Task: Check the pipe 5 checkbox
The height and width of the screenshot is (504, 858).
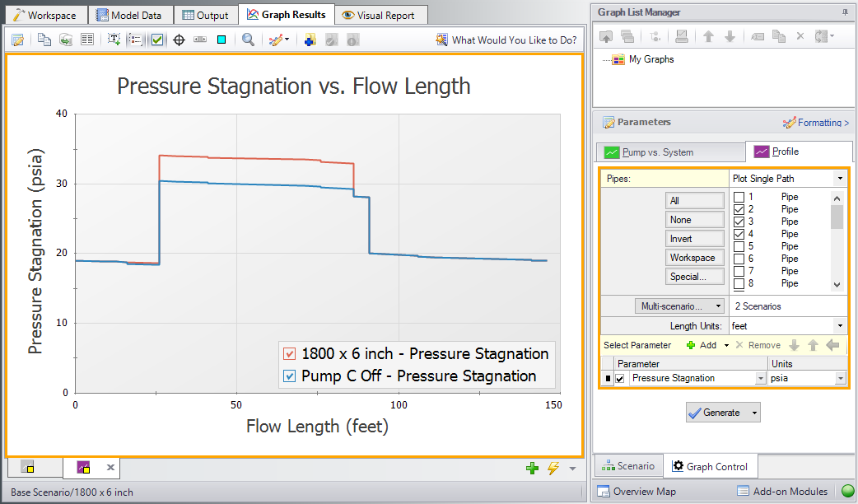Action: coord(739,246)
